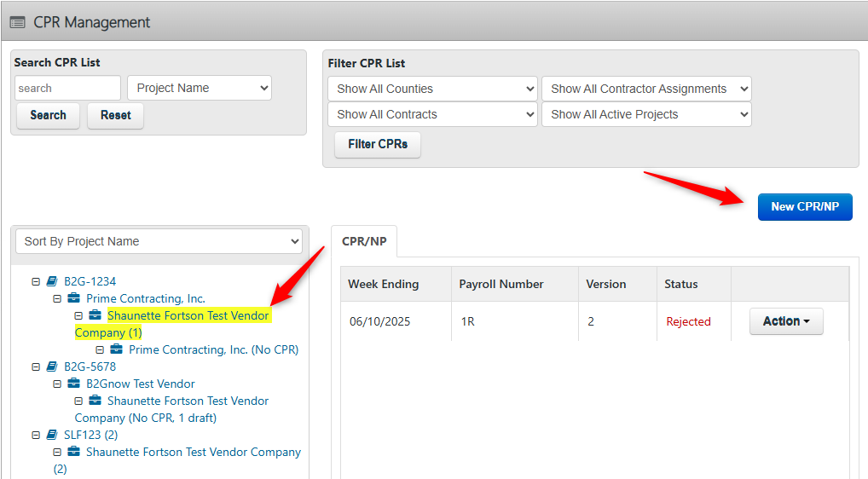The width and height of the screenshot is (868, 479).
Task: Click the book icon beside SLF123 (2)
Action: coord(52,435)
